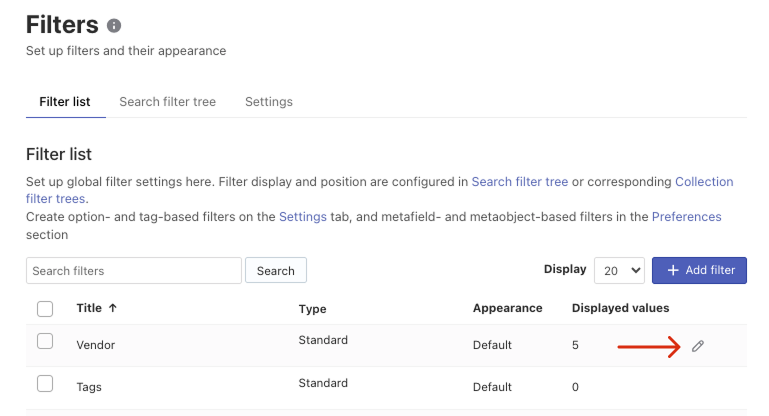The image size is (769, 416).
Task: Focus the Search filters input field
Action: click(134, 270)
